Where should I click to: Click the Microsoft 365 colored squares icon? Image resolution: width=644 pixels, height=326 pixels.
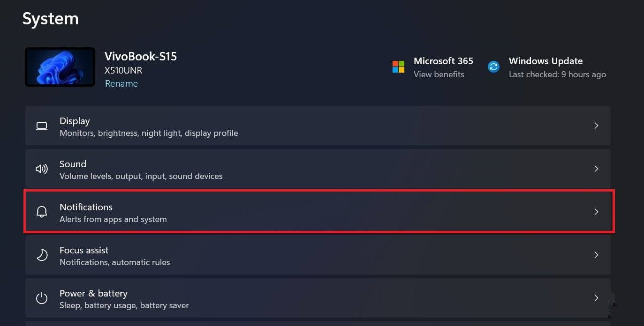click(398, 67)
